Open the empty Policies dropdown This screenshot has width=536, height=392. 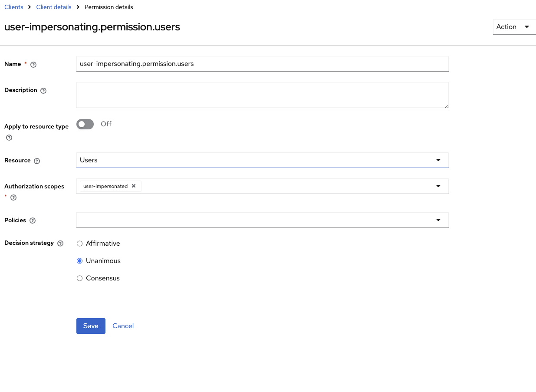pyautogui.click(x=438, y=220)
